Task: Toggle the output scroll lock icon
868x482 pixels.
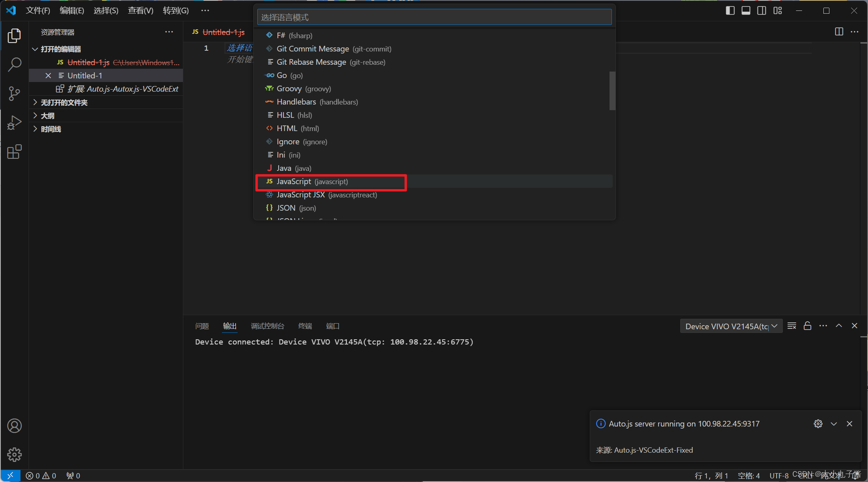Action: coord(807,326)
